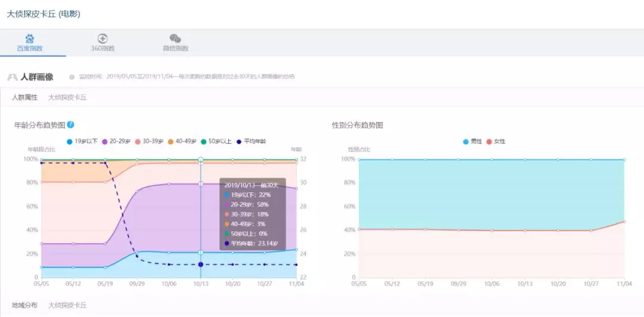Click the Baidu paw icon
Screen dimensions: 644x317
[x=30, y=39]
